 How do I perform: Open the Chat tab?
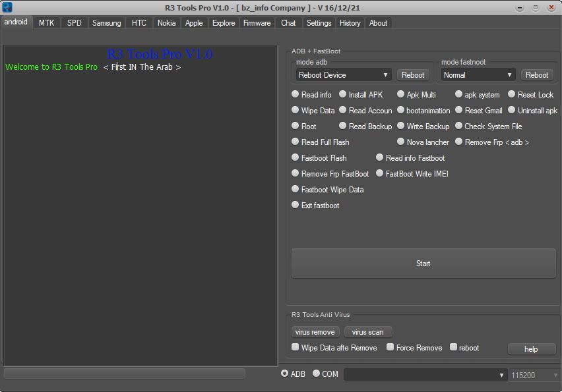[x=288, y=23]
